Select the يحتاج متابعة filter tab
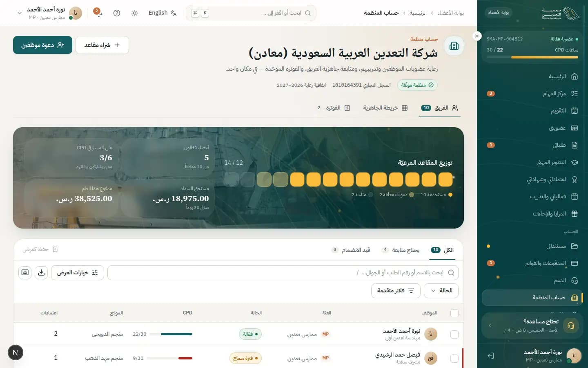This screenshot has height=368, width=588. (400, 250)
